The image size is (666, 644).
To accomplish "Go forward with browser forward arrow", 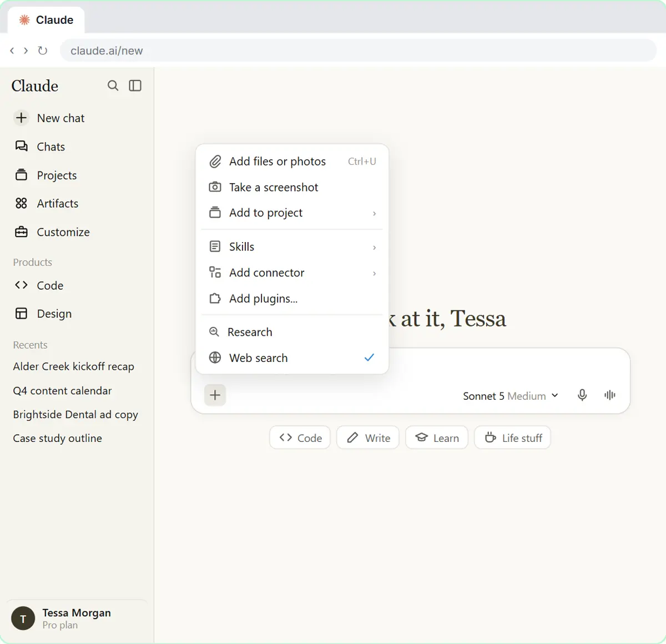I will pyautogui.click(x=26, y=51).
